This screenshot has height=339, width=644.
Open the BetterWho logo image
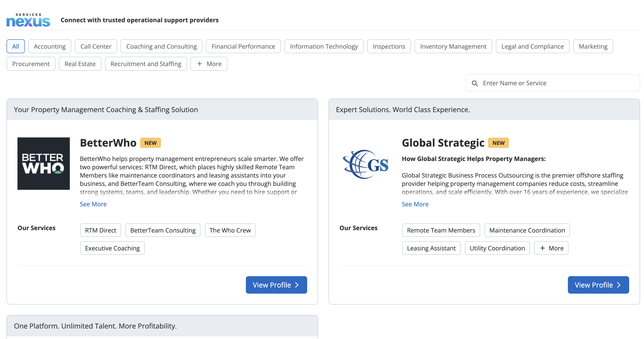(x=43, y=163)
